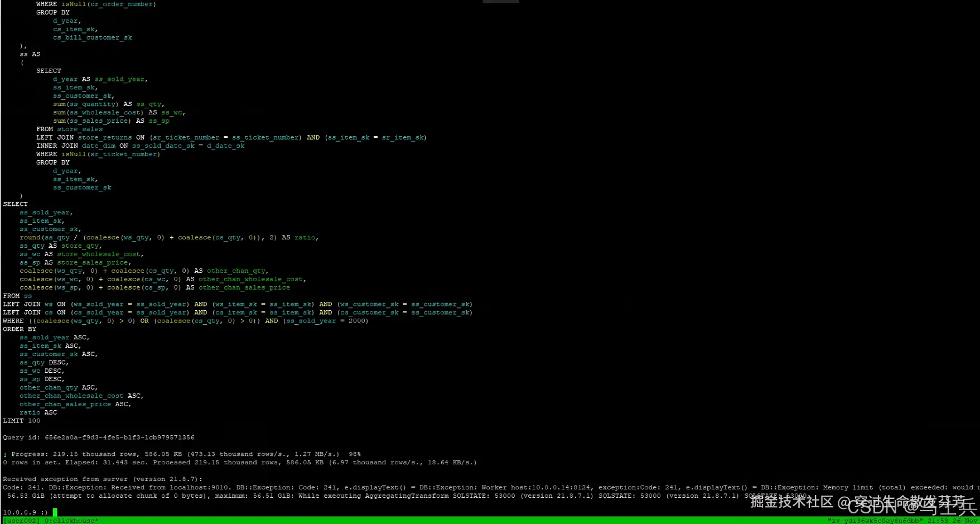Click the 'ORDER BY' keyword
Screen dimensions: 980x524
[x=20, y=329]
